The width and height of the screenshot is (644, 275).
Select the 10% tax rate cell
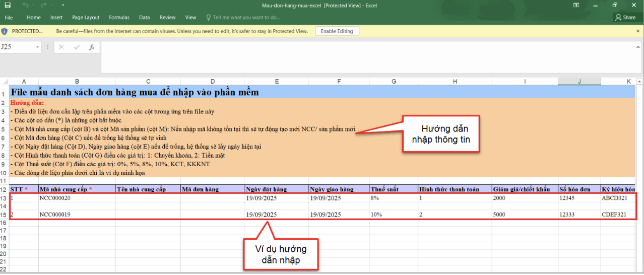click(x=394, y=215)
